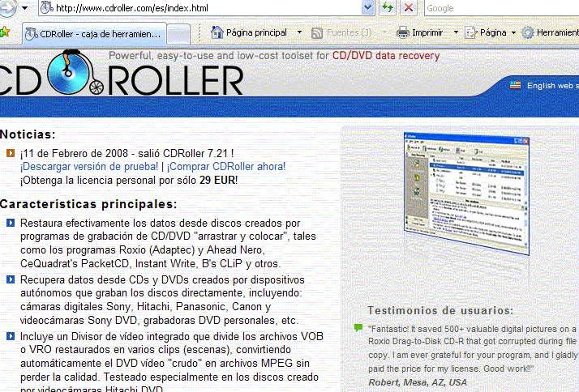This screenshot has height=392, width=579.
Task: Click the 'Características principales:' heading
Action: (x=88, y=204)
